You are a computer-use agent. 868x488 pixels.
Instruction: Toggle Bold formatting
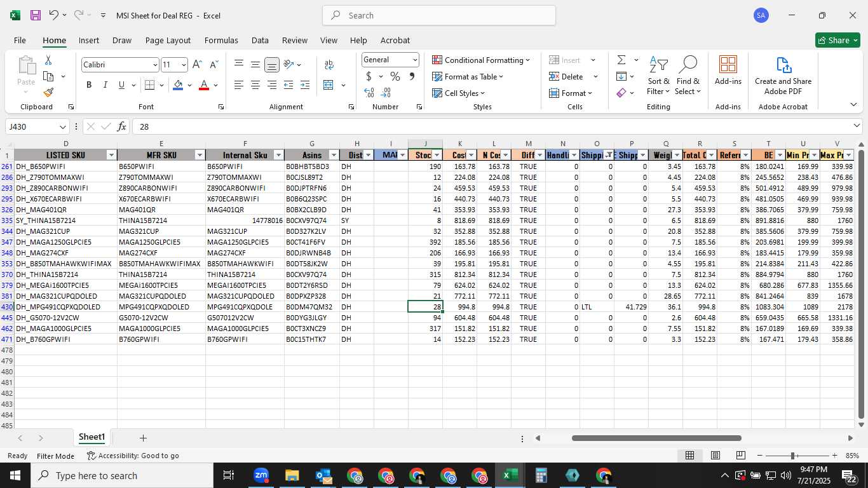point(89,85)
